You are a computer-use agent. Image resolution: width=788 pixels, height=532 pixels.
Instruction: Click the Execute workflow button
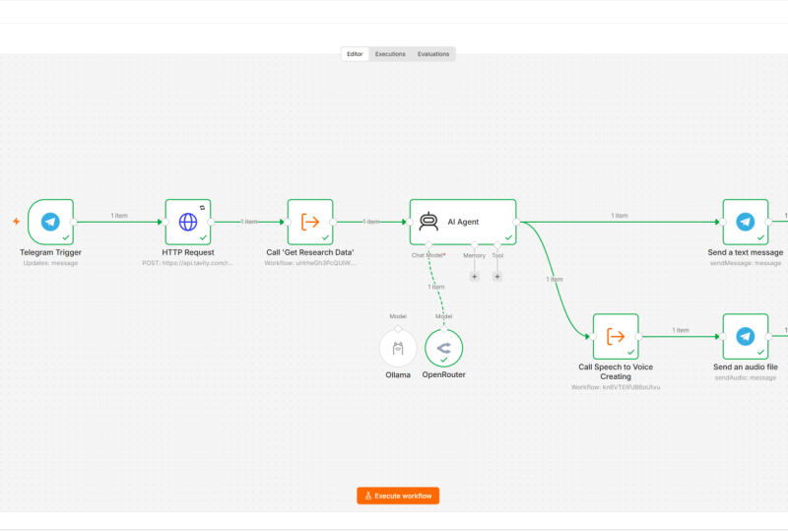398,496
